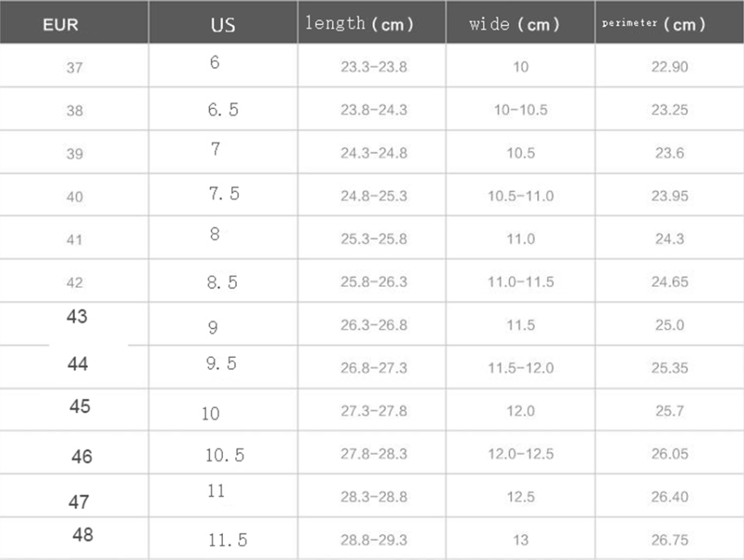This screenshot has height=560, width=744.
Task: Click perimeter value 26.40 cell
Action: pos(670,496)
